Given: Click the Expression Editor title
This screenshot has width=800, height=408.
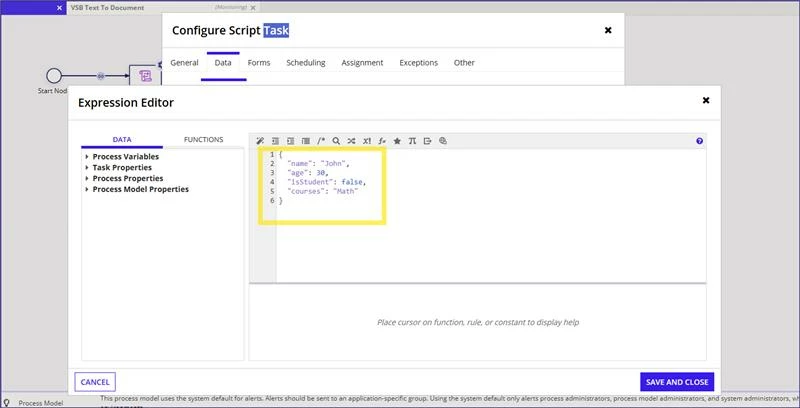Looking at the screenshot, I should (126, 103).
